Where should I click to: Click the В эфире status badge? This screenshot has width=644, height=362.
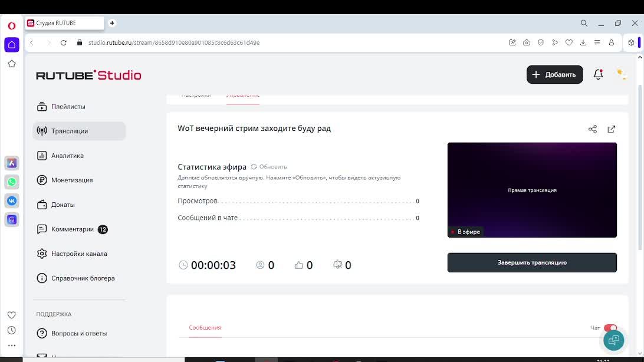tap(465, 232)
